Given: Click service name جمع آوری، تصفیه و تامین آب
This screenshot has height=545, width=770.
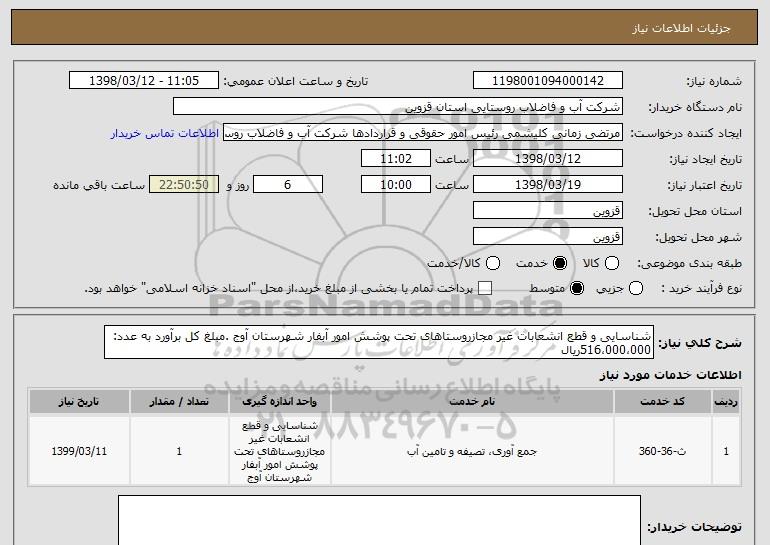Looking at the screenshot, I should click(472, 451).
